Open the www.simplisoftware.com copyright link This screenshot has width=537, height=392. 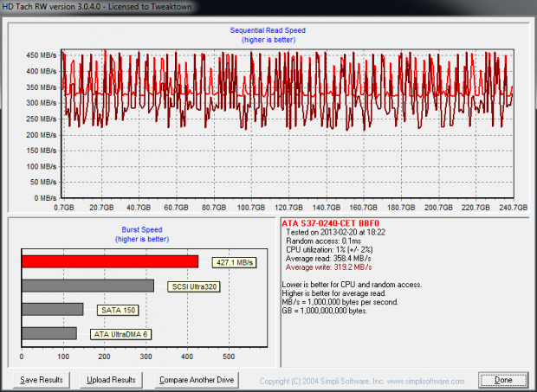[x=424, y=380]
